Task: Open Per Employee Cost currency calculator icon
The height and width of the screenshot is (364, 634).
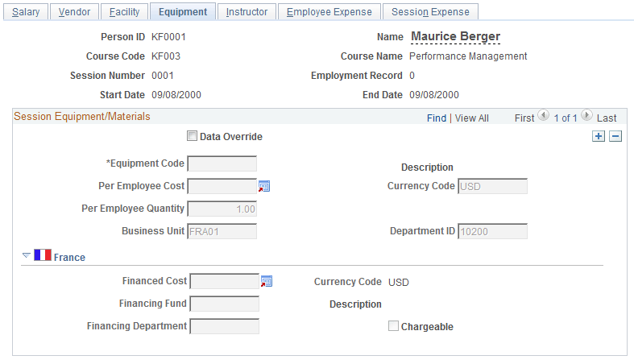Action: tap(265, 186)
